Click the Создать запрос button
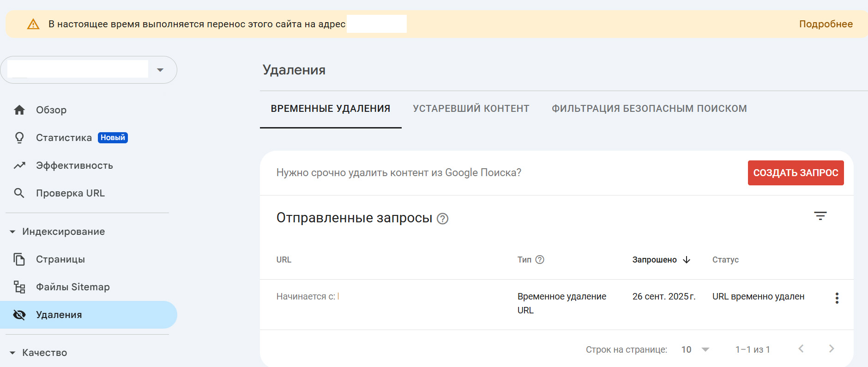 (795, 173)
